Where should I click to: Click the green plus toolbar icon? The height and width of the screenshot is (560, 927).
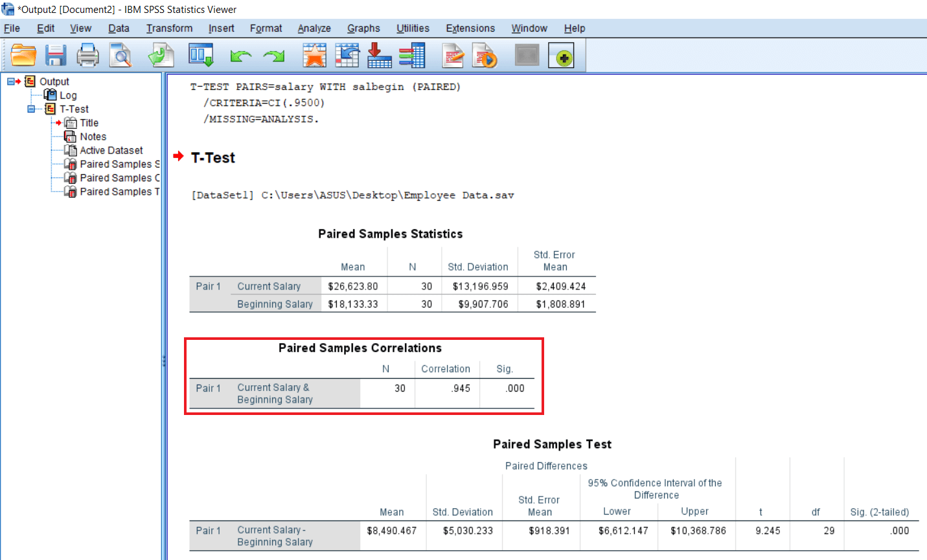click(561, 56)
